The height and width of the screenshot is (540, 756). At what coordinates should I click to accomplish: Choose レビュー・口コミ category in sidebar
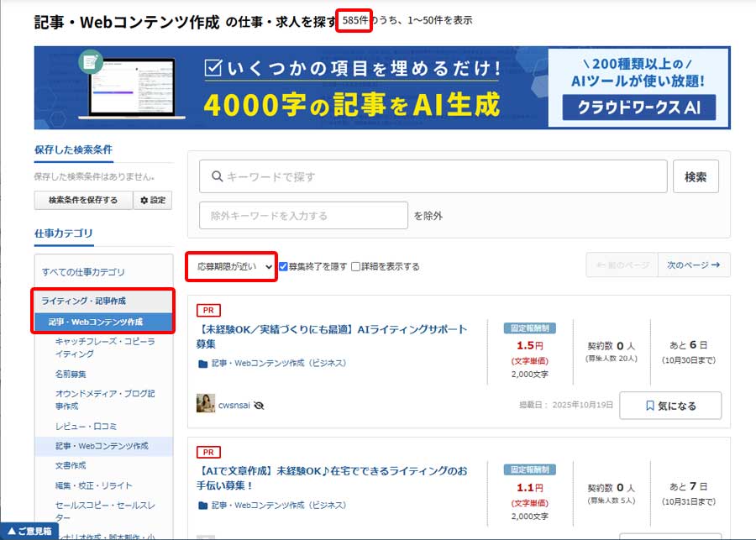(x=87, y=427)
